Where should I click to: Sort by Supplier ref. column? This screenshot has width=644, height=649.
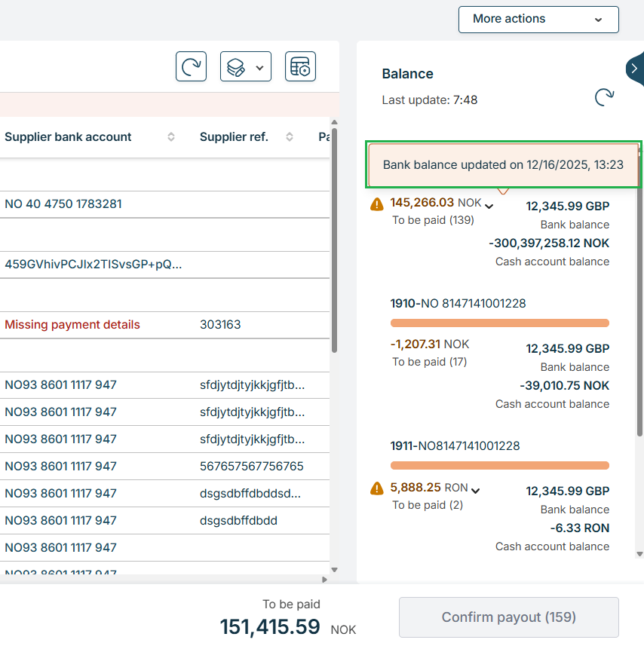point(289,137)
